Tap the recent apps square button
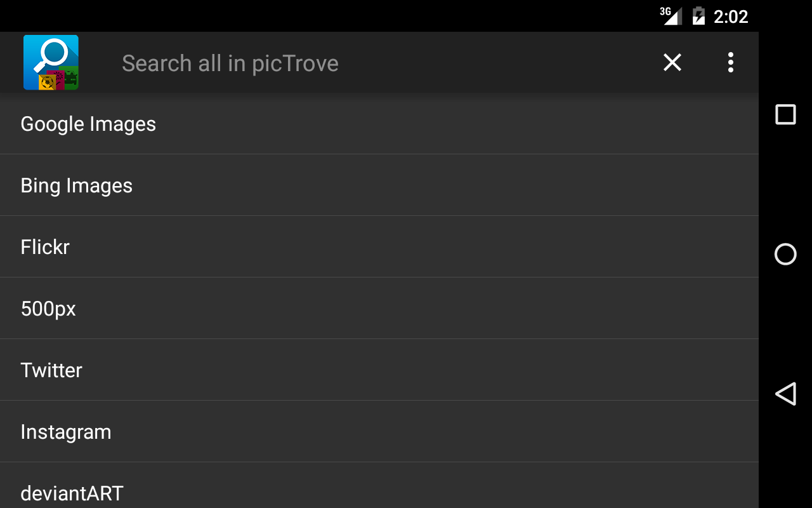Viewport: 812px width, 508px height. tap(785, 114)
